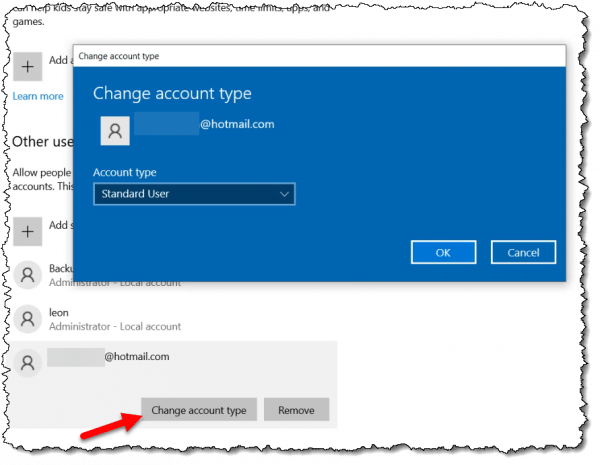This screenshot has width=600, height=465.
Task: Click Administrator - Local account under leon
Action: 115,326
